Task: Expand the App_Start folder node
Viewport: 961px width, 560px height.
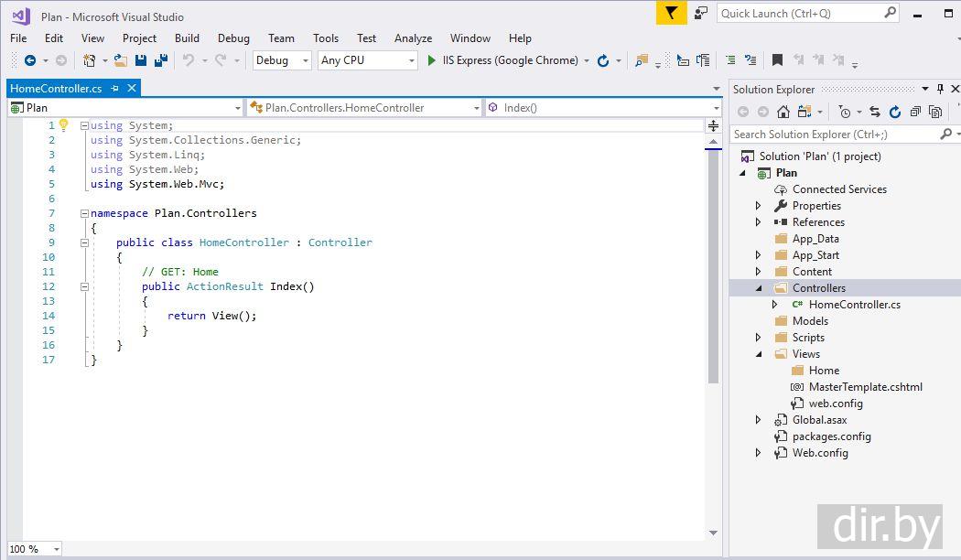Action: pyautogui.click(x=758, y=255)
